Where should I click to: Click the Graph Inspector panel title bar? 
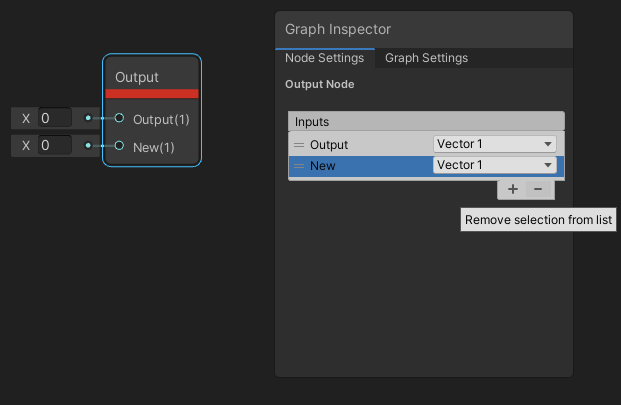pos(423,29)
